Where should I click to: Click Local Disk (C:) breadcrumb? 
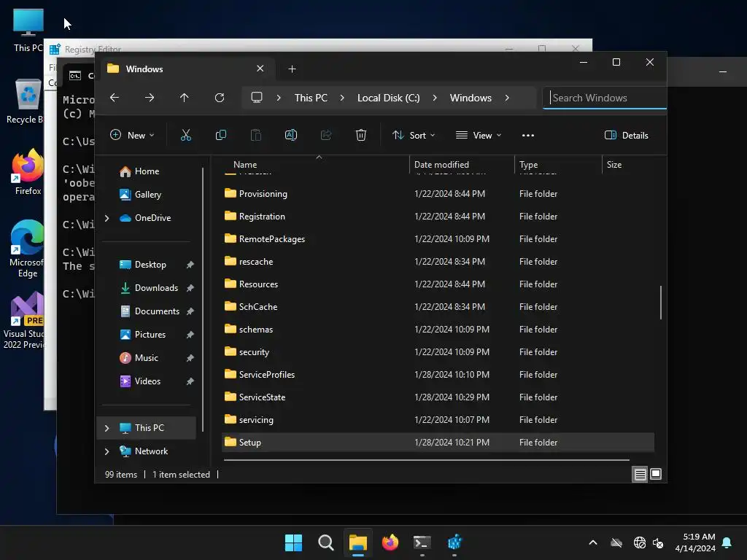(x=388, y=98)
